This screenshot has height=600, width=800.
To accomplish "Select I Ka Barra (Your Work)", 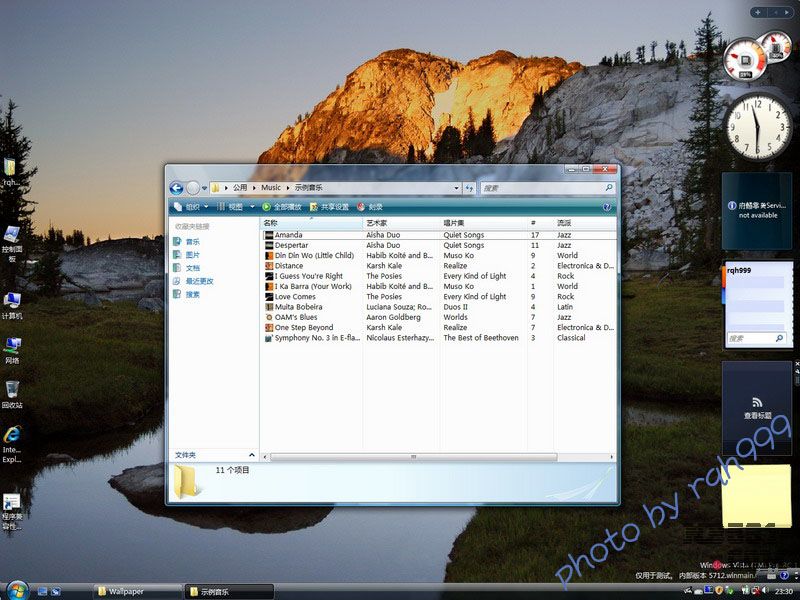I will pos(313,286).
